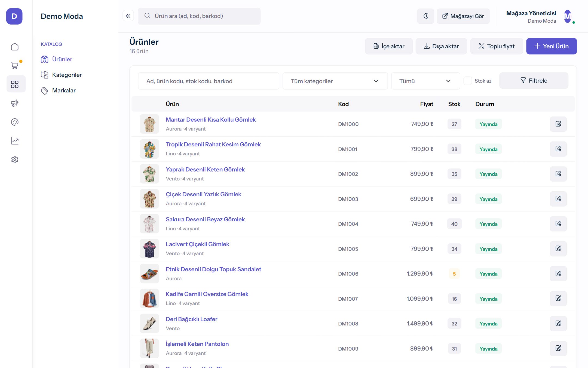Open the orders cart icon
This screenshot has height=368, width=588.
point(15,65)
